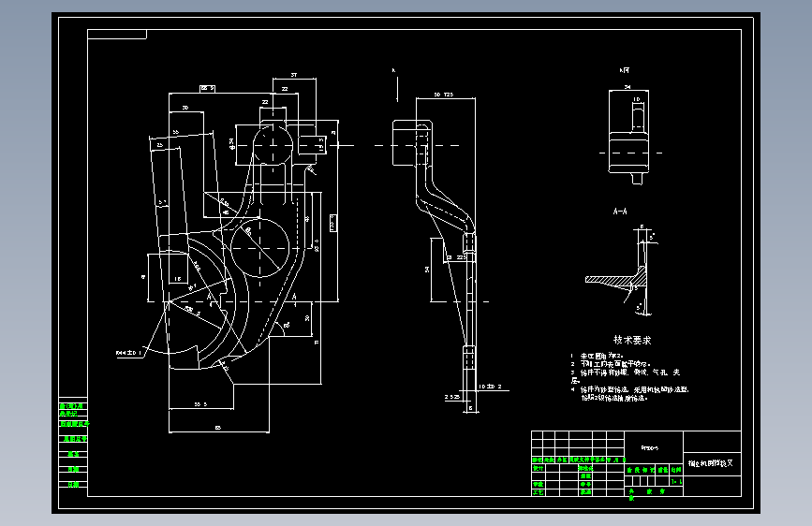Screen dimensions: 812x526
Task: Click the A-A section view label
Action: (620, 212)
